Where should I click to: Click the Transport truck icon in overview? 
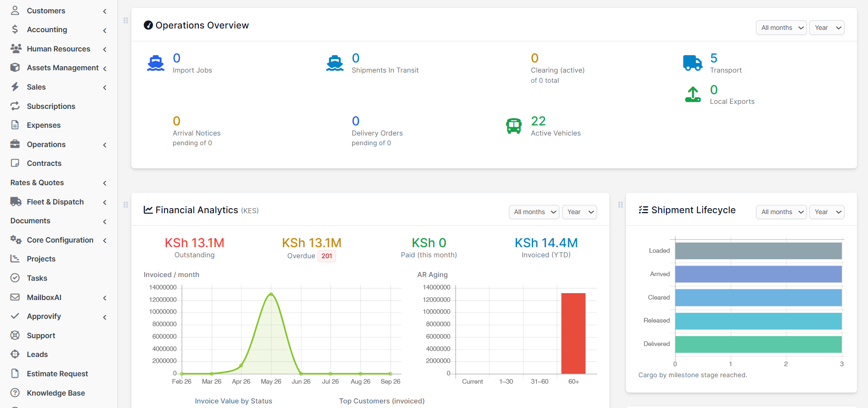[693, 63]
